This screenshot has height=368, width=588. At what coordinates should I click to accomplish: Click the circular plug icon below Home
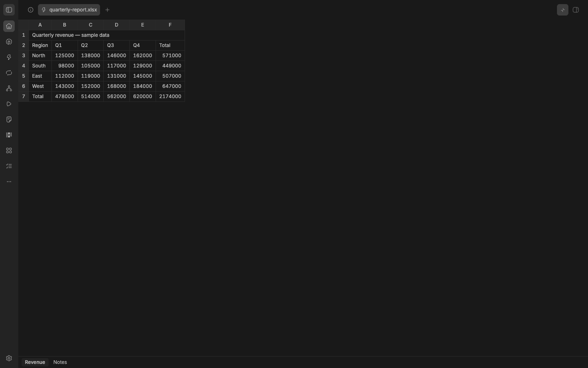click(x=9, y=42)
